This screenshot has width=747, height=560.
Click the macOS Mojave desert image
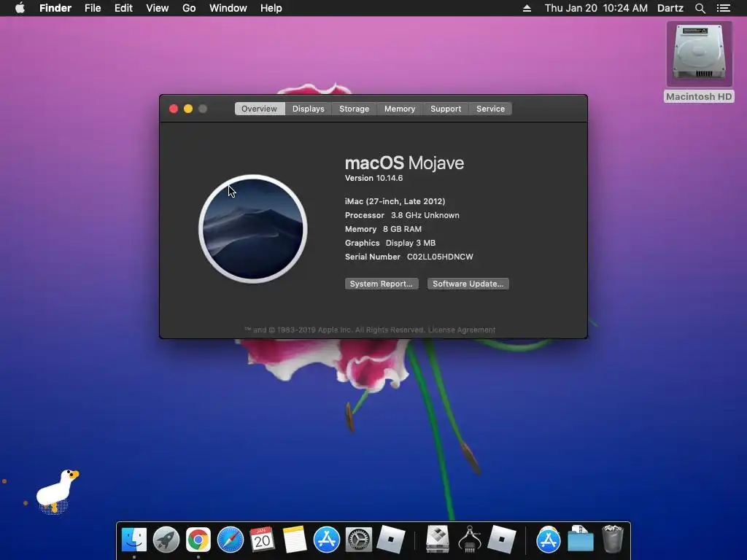point(253,229)
